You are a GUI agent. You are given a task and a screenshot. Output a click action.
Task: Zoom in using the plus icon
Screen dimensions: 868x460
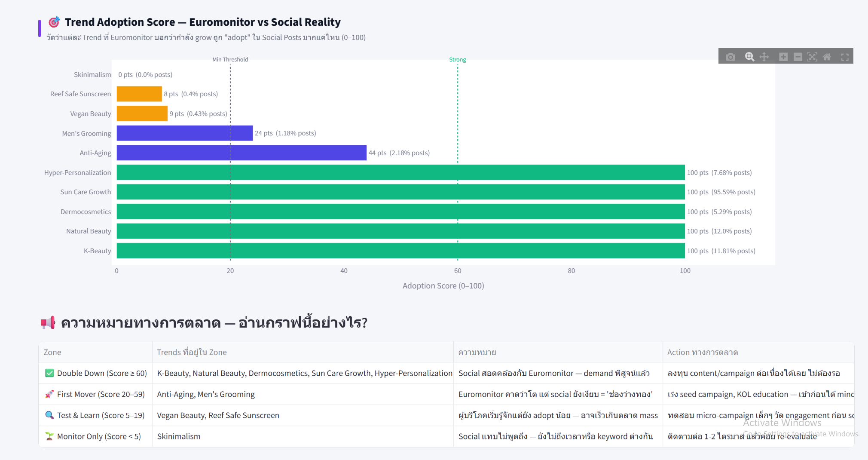tap(783, 57)
